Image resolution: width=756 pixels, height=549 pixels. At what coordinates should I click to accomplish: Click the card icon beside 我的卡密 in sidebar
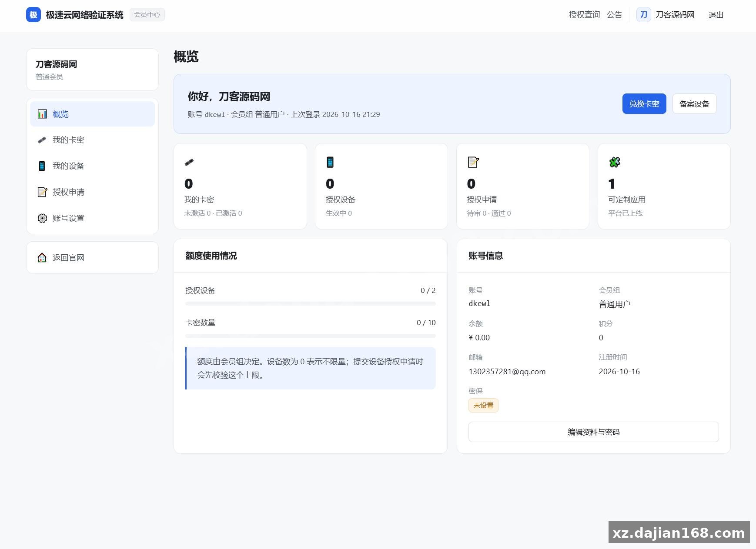[42, 140]
